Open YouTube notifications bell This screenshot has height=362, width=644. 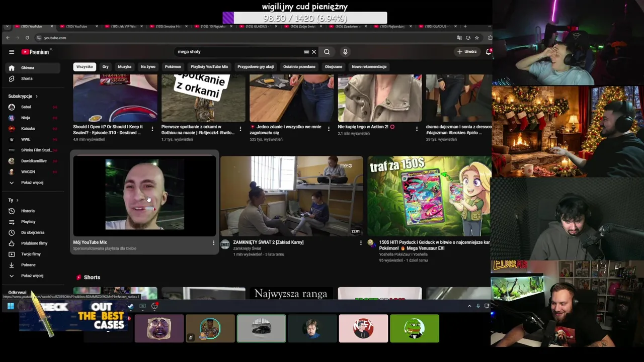[489, 52]
